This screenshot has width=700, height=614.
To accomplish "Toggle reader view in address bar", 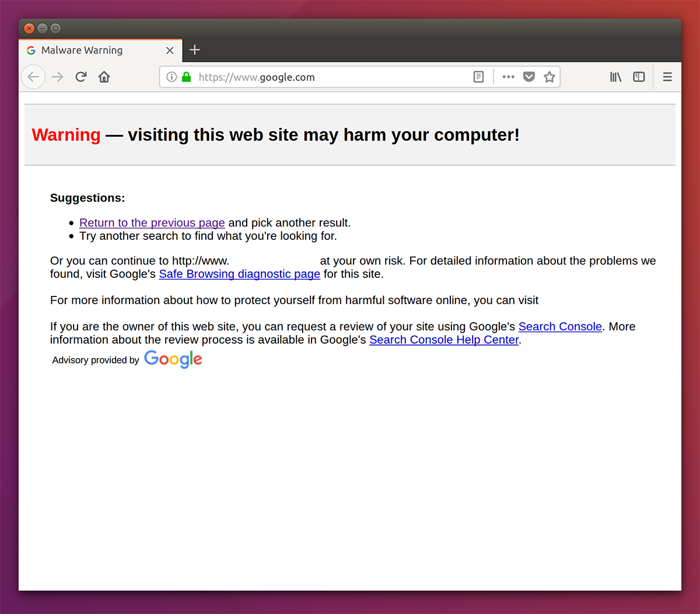I will tap(478, 77).
